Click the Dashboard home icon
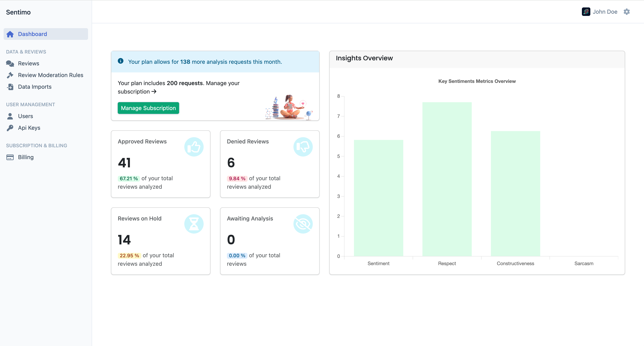644x346 pixels. pyautogui.click(x=10, y=34)
